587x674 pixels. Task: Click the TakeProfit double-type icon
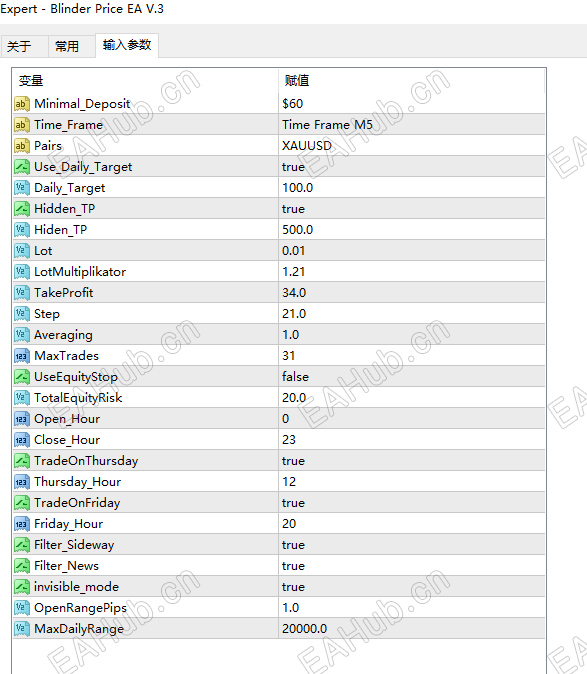click(21, 293)
